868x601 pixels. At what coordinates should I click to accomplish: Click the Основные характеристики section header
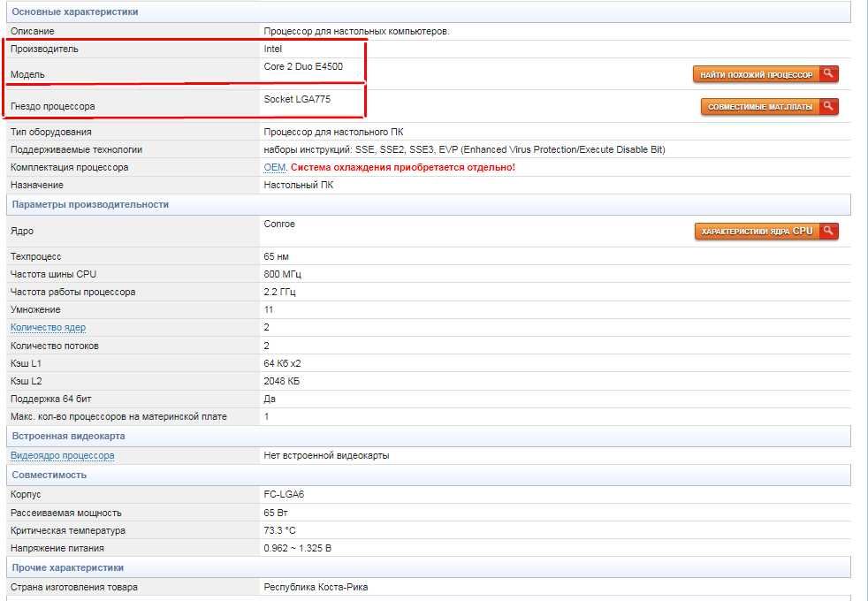[x=429, y=11]
